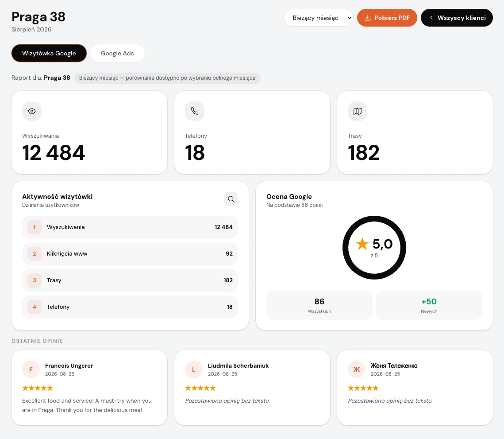
Task: Click the Francois Ungerer reviewer name
Action: (69, 365)
